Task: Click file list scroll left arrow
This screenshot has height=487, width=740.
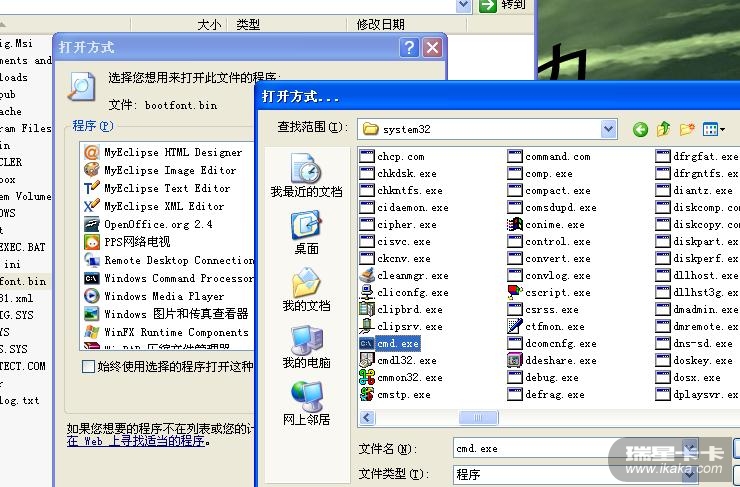Action: coord(367,418)
